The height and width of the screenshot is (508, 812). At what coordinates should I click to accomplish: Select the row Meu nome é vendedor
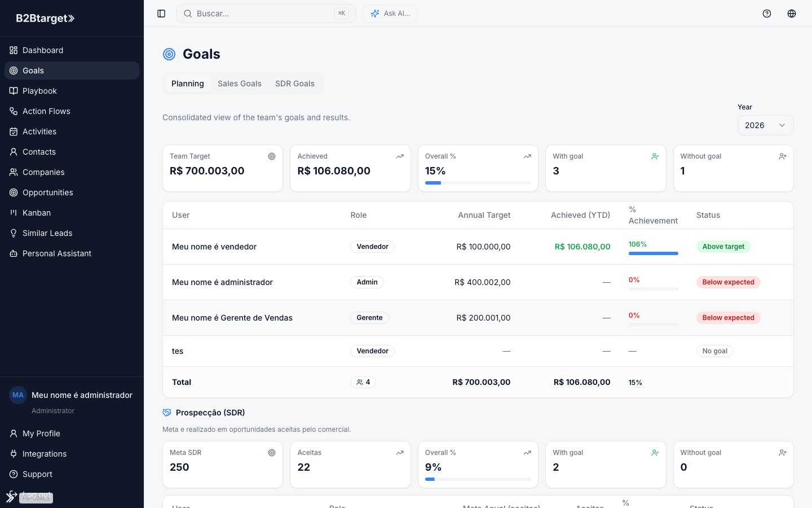[x=478, y=247]
